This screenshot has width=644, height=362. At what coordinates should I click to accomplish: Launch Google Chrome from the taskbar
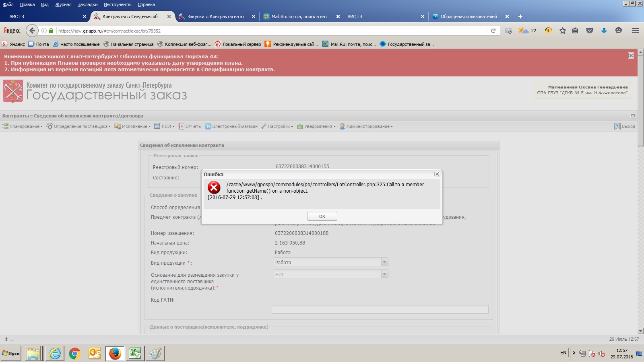[74, 354]
